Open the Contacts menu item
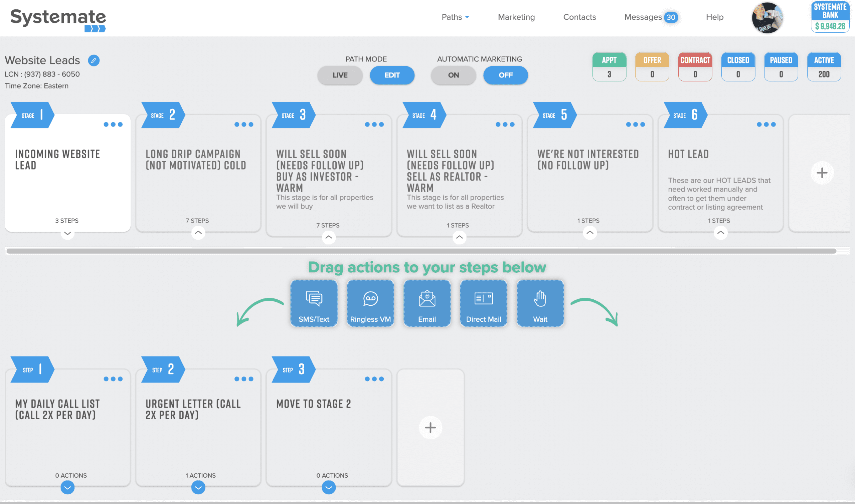The image size is (855, 504). pyautogui.click(x=579, y=17)
